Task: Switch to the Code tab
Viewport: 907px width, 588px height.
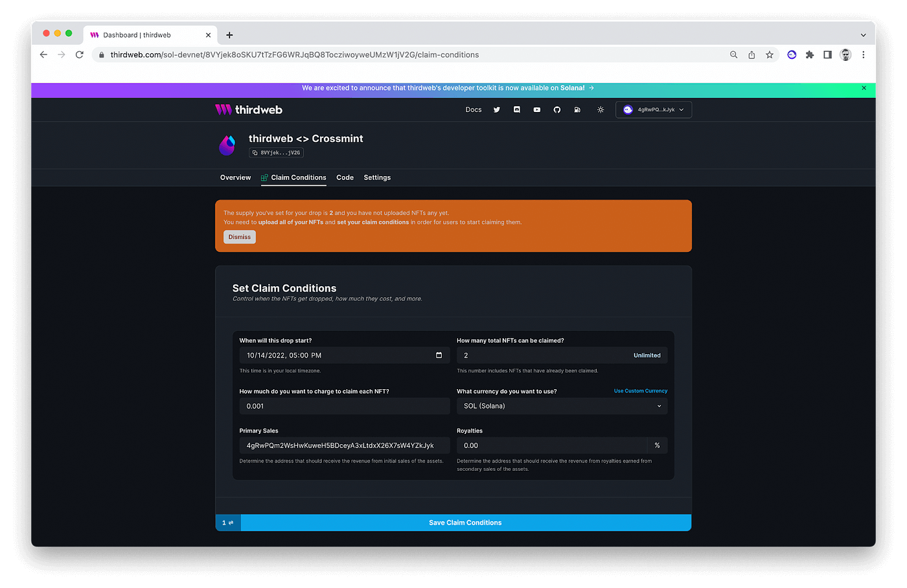Action: tap(345, 177)
